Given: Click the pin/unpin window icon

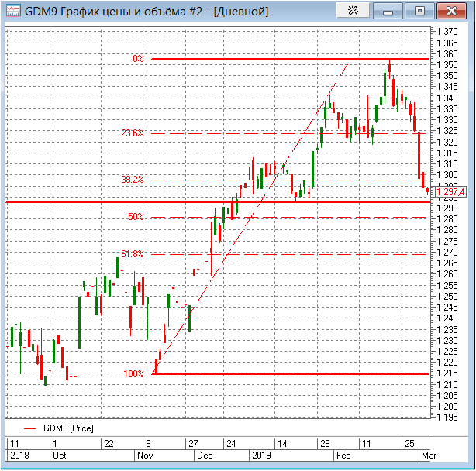Looking at the screenshot, I should (352, 12).
